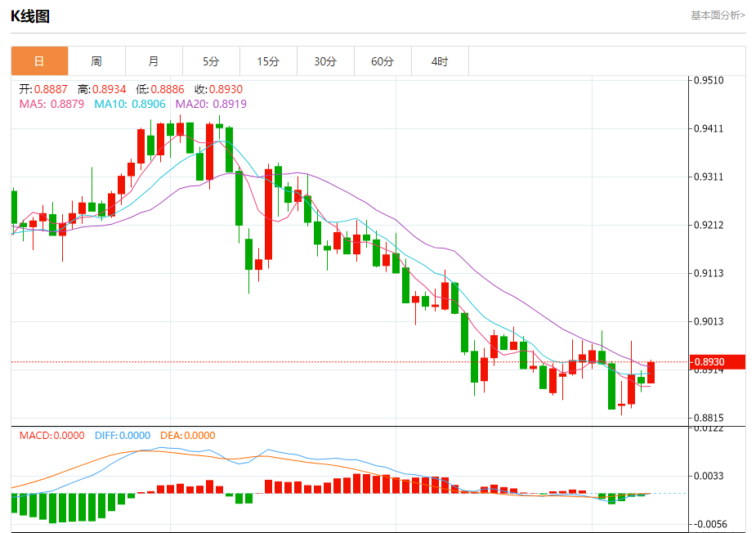756x533 pixels.
Task: Open the 60分 interval tab
Action: coord(382,61)
